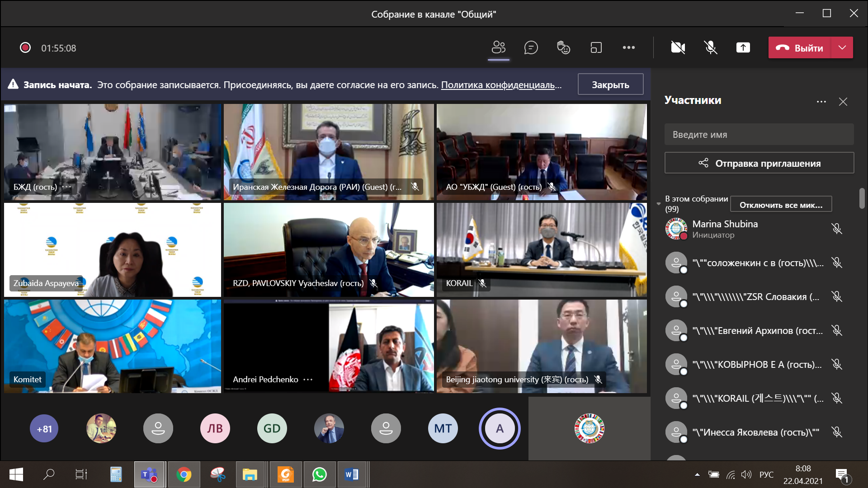Click the flags-logo self preview avatar

(590, 428)
